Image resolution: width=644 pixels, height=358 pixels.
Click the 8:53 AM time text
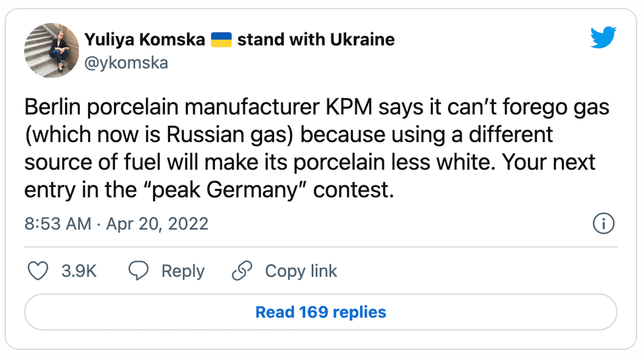click(58, 224)
